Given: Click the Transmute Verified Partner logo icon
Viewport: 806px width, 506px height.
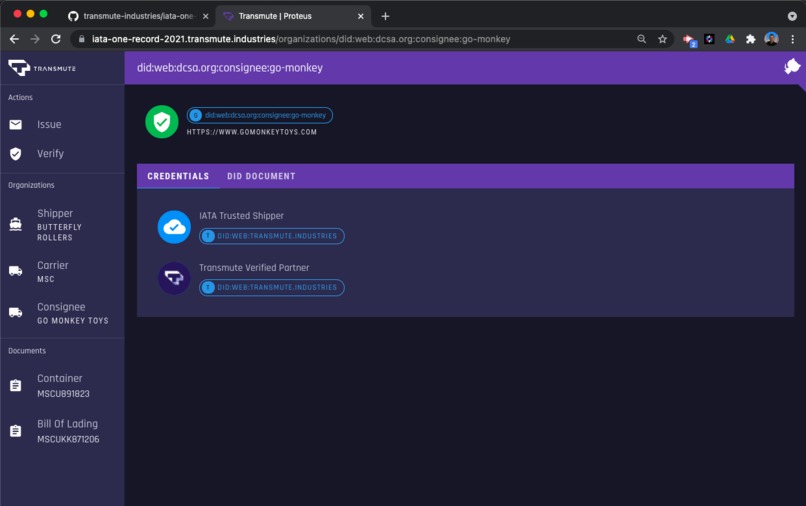Looking at the screenshot, I should point(174,278).
